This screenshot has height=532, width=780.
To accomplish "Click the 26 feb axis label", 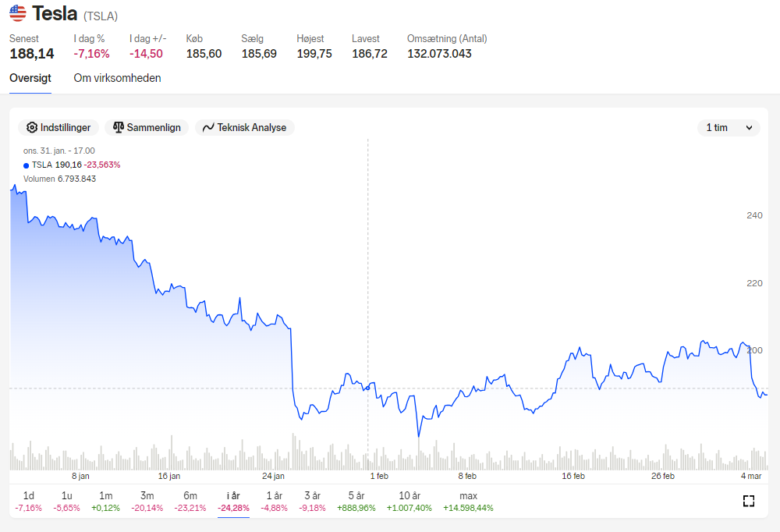I will pos(663,477).
